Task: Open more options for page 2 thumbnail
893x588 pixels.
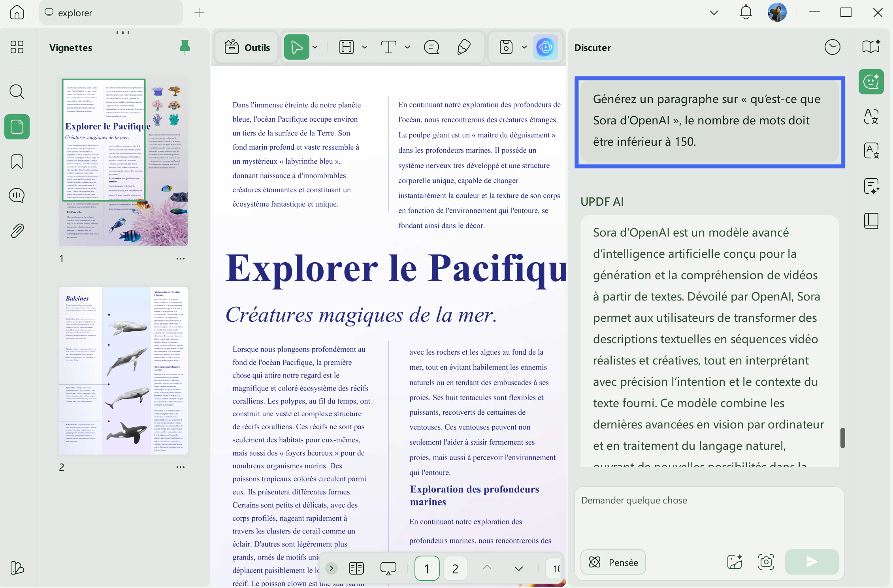Action: pyautogui.click(x=181, y=467)
